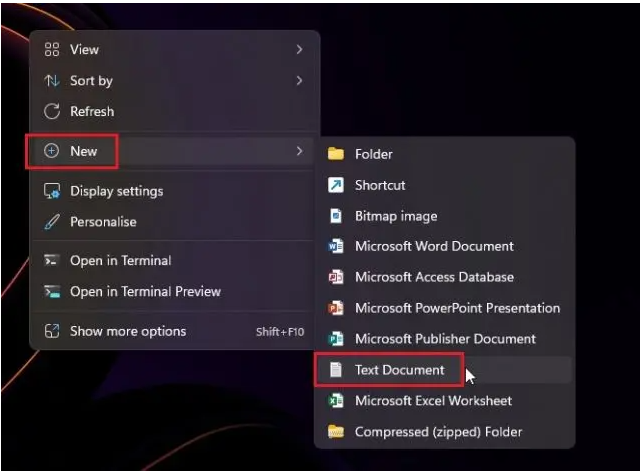640x471 pixels.
Task: Click Show more options entry
Action: click(x=127, y=331)
